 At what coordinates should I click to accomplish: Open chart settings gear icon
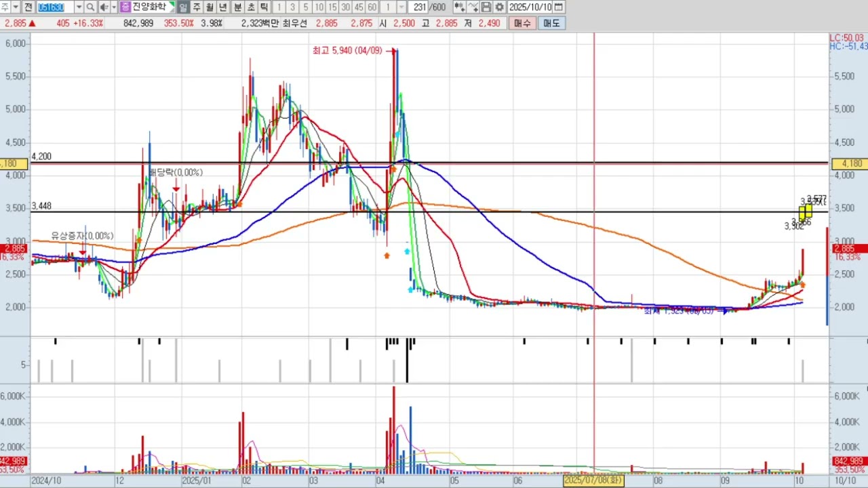499,7
